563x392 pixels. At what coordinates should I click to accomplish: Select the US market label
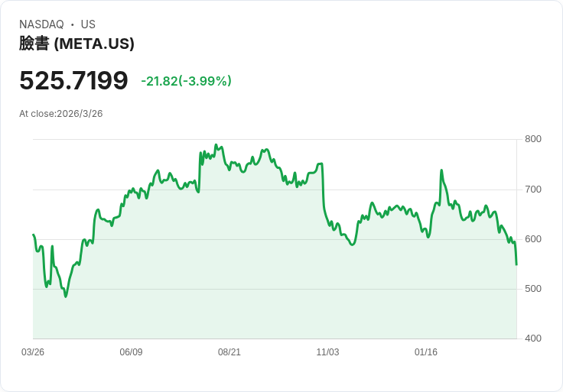88,24
